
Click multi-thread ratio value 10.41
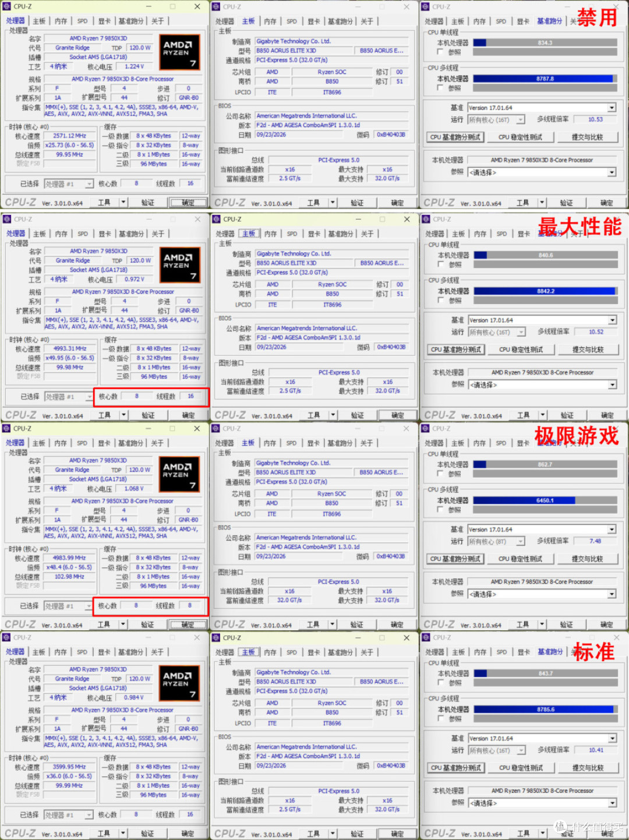[595, 750]
